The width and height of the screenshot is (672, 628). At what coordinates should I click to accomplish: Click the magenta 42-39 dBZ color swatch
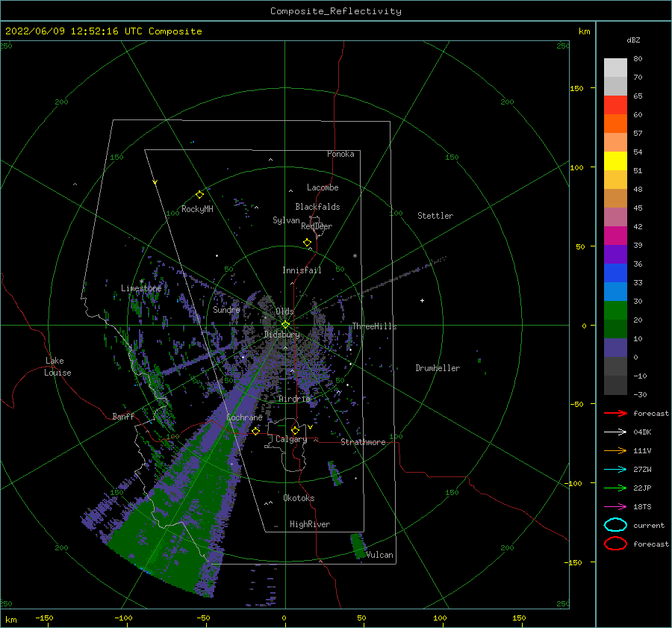pyautogui.click(x=615, y=236)
